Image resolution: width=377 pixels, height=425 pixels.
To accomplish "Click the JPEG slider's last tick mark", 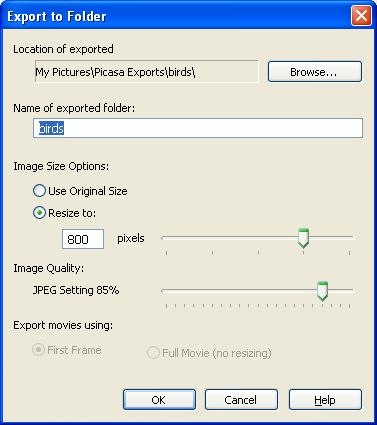I will (x=349, y=306).
